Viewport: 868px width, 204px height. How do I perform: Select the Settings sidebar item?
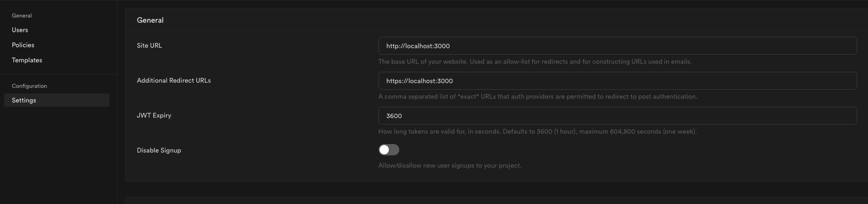[24, 100]
